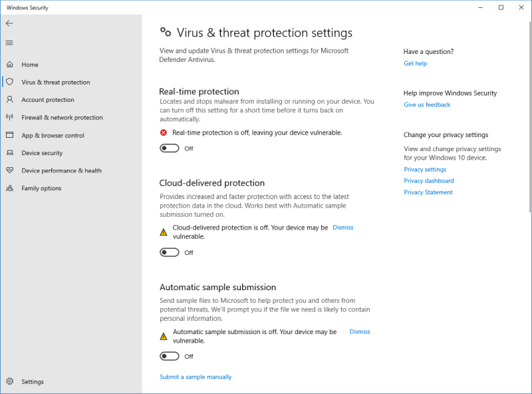The width and height of the screenshot is (532, 394).
Task: Open Settings at the bottom of sidebar
Action: click(x=9, y=381)
